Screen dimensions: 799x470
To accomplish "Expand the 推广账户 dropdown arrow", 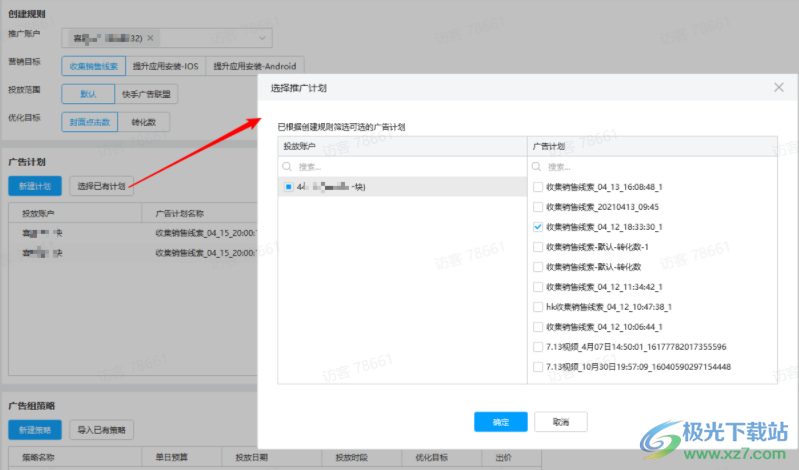I will [x=262, y=38].
